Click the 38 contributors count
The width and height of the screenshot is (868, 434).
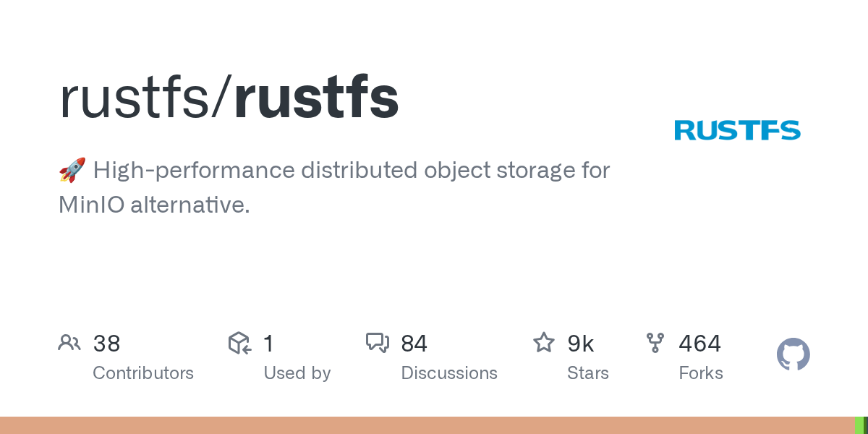click(x=106, y=344)
